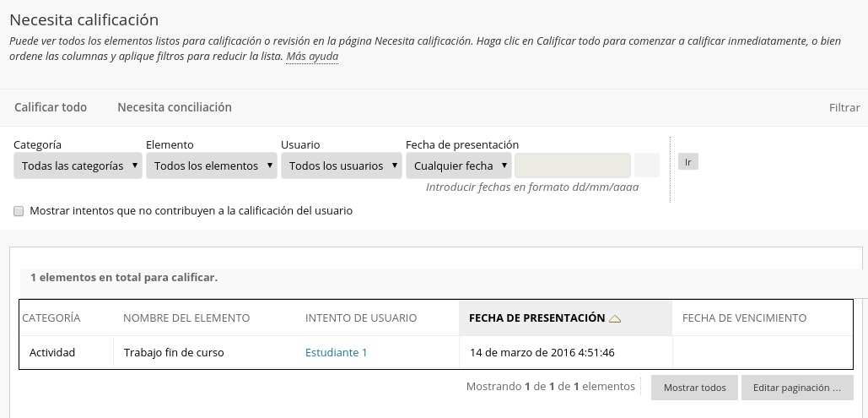The image size is (868, 418).
Task: Click the Mostrar todos button
Action: click(694, 388)
